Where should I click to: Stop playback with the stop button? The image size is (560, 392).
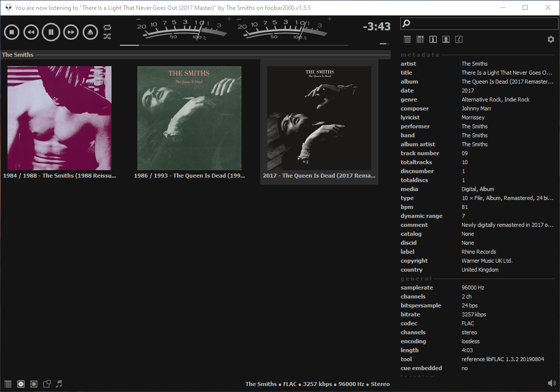12,32
